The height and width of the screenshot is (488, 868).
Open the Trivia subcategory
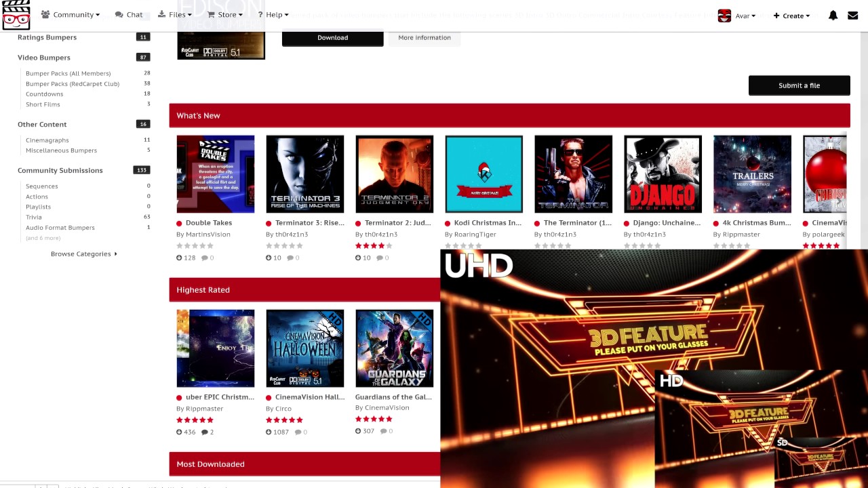pyautogui.click(x=33, y=218)
